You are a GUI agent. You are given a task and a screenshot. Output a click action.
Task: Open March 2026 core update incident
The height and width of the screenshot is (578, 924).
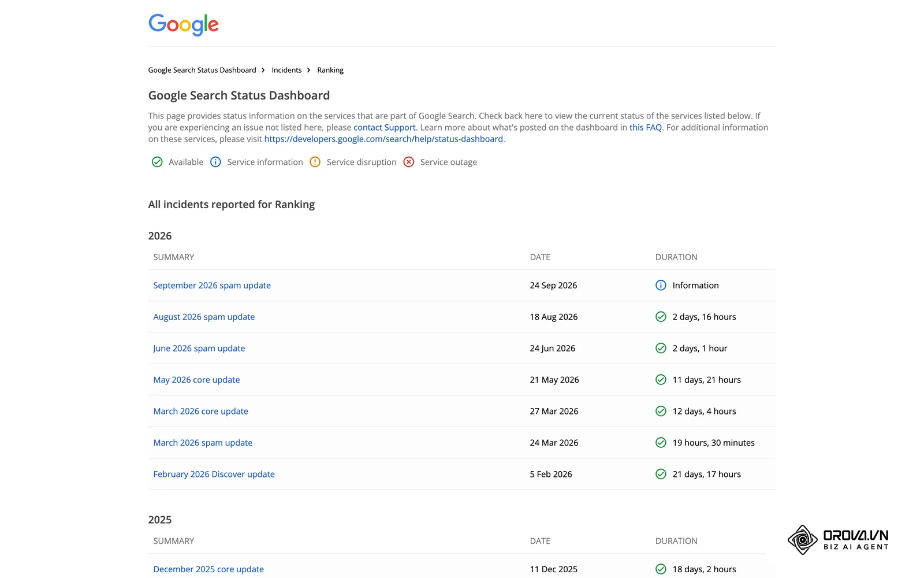201,411
